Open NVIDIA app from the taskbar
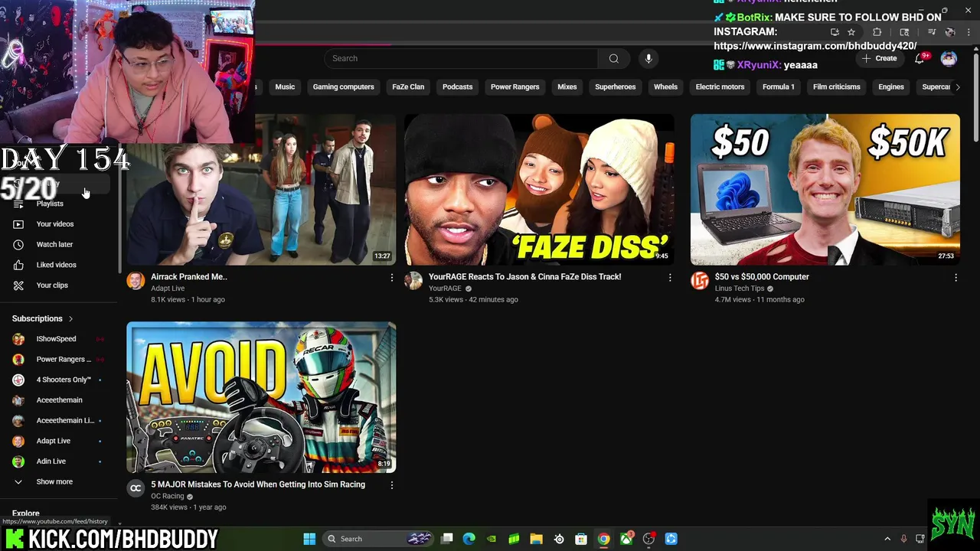This screenshot has height=551, width=980. coord(492,539)
